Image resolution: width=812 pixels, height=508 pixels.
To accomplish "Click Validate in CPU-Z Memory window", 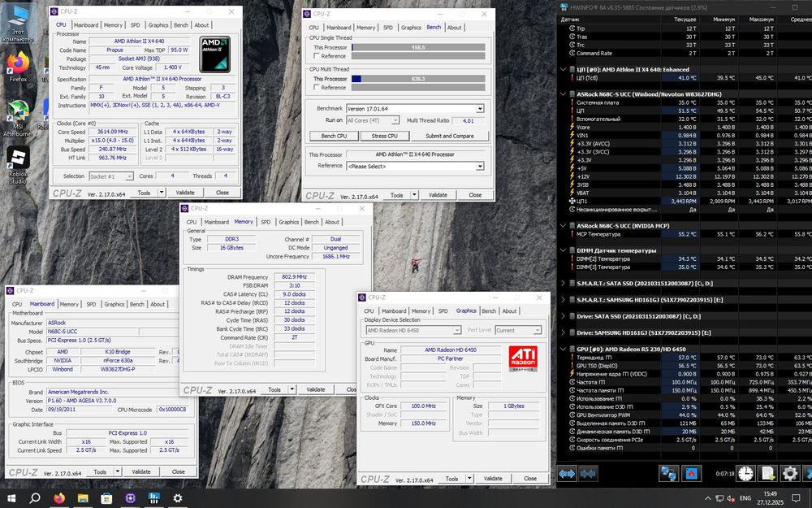I will coord(315,389).
